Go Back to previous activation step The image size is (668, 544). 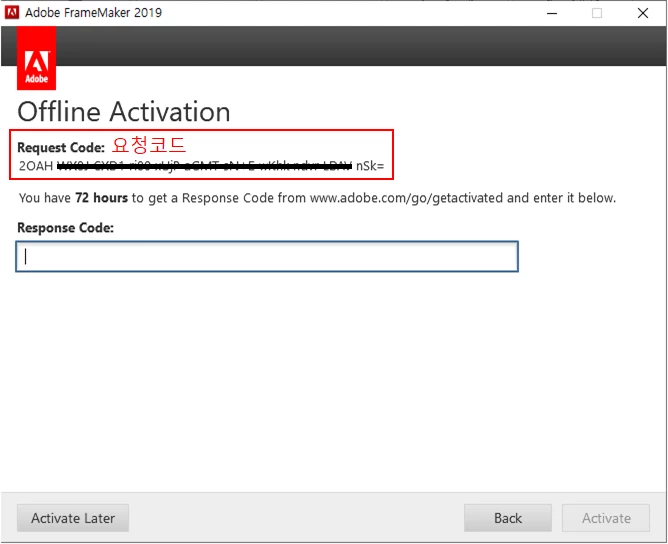coord(508,518)
